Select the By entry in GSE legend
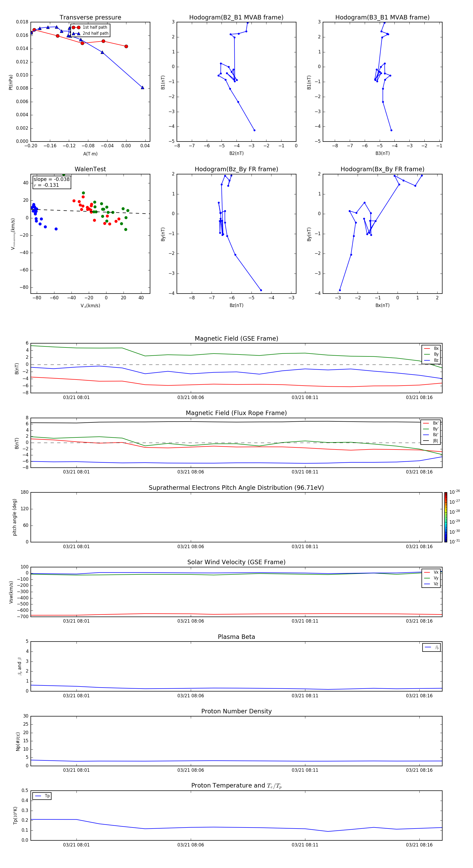 click(x=431, y=354)
